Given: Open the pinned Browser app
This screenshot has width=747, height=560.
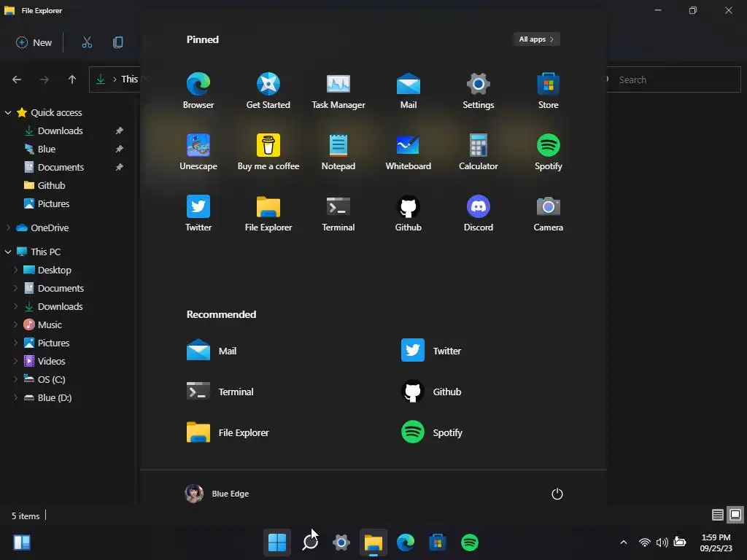Looking at the screenshot, I should [x=198, y=91].
